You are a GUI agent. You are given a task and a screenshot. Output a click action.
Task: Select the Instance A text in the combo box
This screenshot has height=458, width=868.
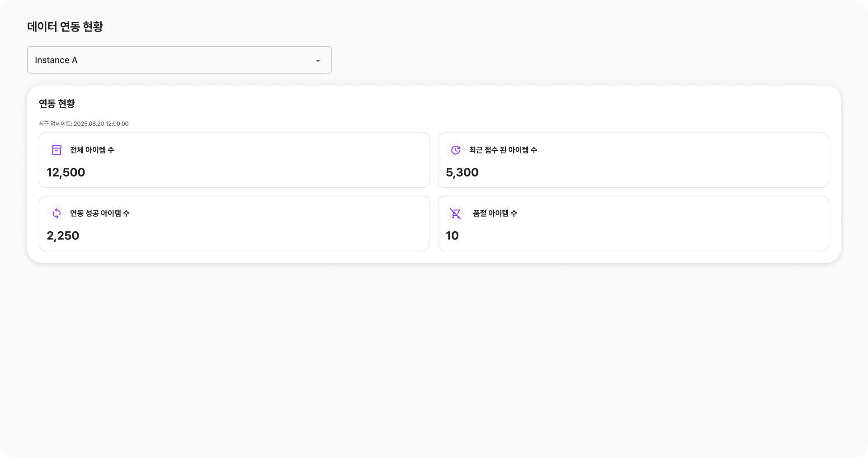click(x=56, y=60)
